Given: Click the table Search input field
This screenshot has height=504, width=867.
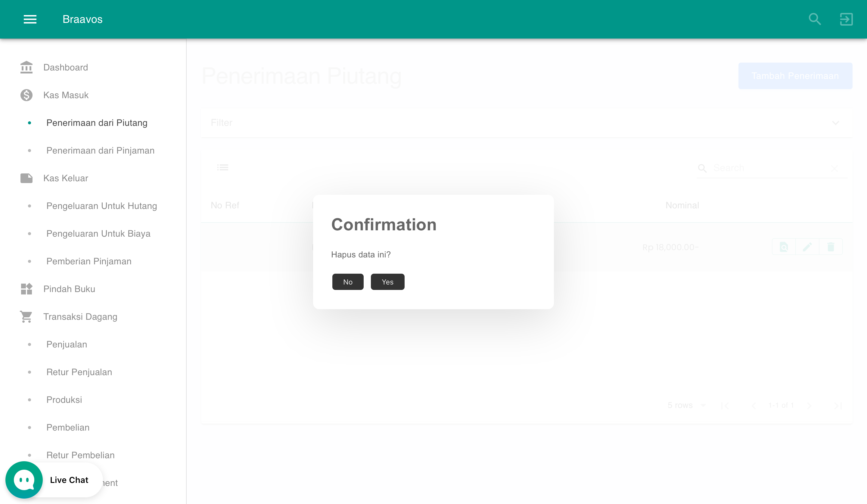Looking at the screenshot, I should pyautogui.click(x=770, y=168).
